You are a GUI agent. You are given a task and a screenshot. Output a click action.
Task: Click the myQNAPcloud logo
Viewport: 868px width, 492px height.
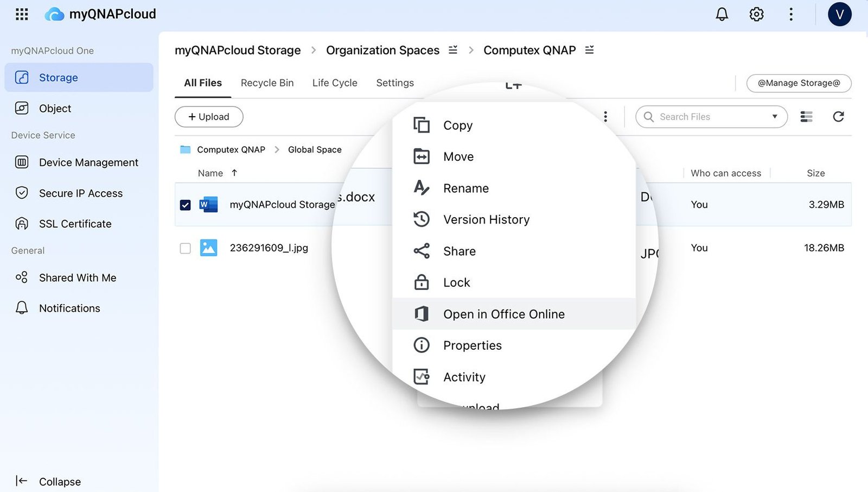[100, 14]
